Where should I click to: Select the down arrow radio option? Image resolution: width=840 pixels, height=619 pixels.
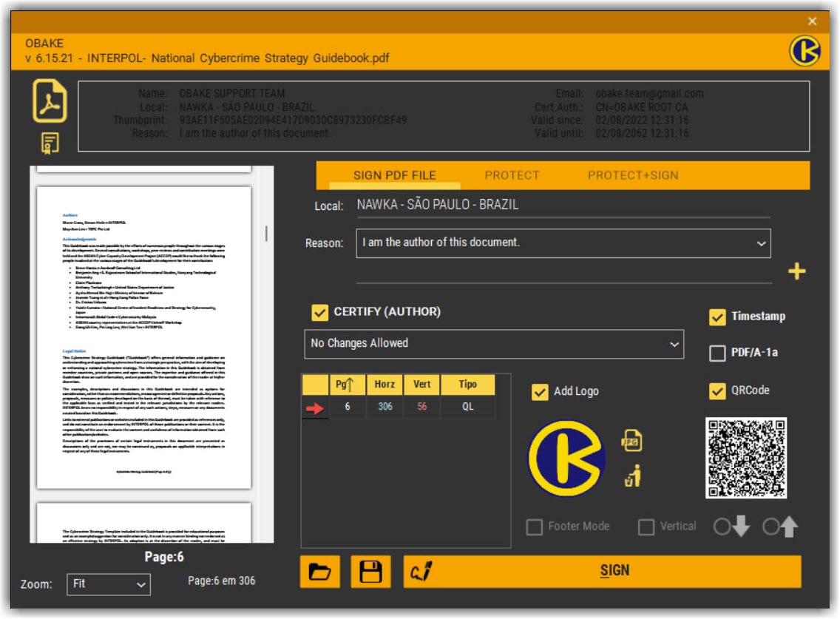(x=722, y=527)
